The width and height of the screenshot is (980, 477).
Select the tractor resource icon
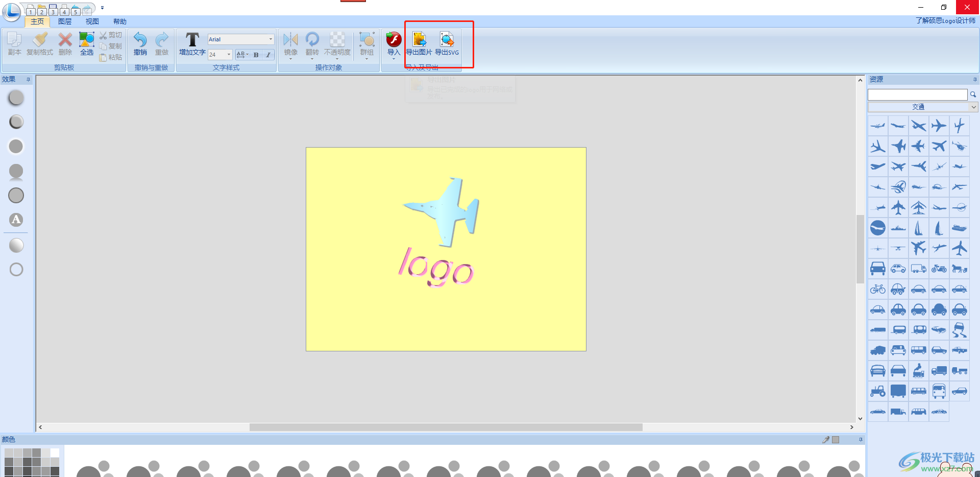(x=878, y=391)
